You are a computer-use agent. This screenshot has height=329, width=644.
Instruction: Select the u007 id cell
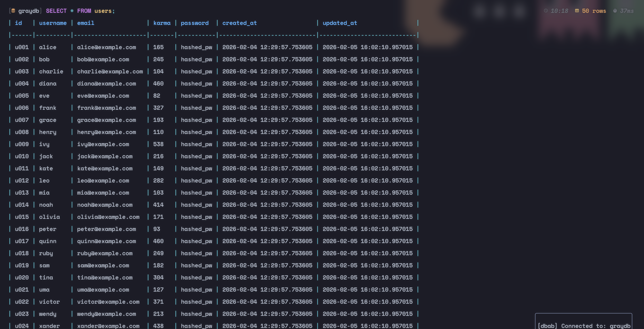tap(22, 120)
